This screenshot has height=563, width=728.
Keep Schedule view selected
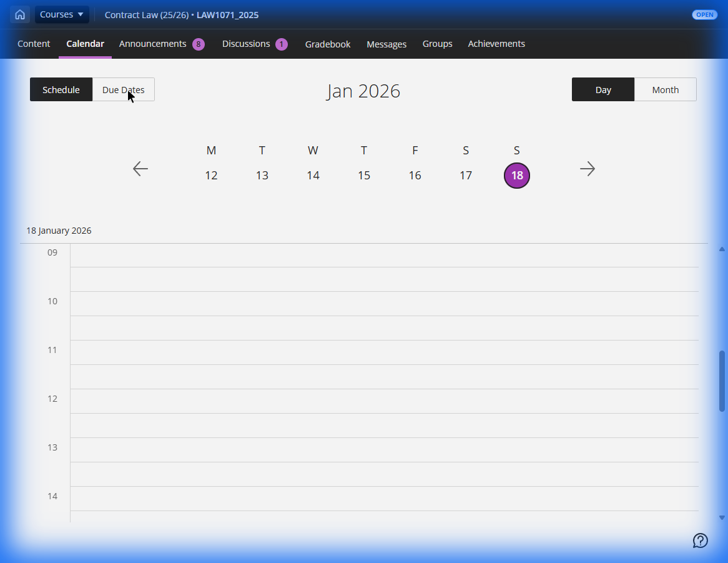point(61,89)
